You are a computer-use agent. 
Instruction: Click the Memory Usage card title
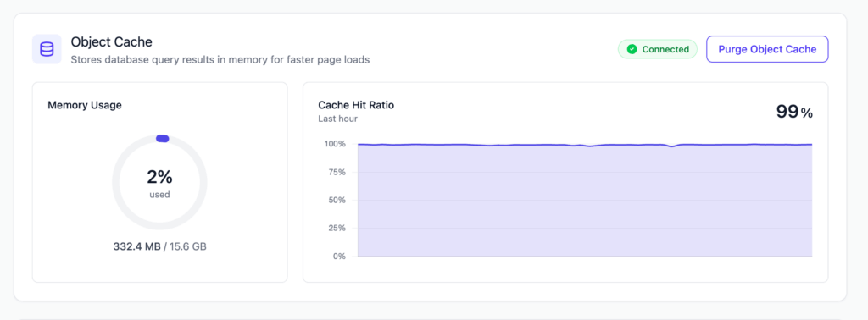click(x=85, y=105)
